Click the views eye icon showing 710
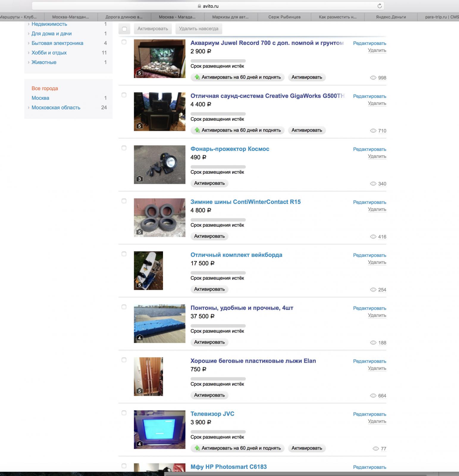The height and width of the screenshot is (476, 459). [373, 131]
